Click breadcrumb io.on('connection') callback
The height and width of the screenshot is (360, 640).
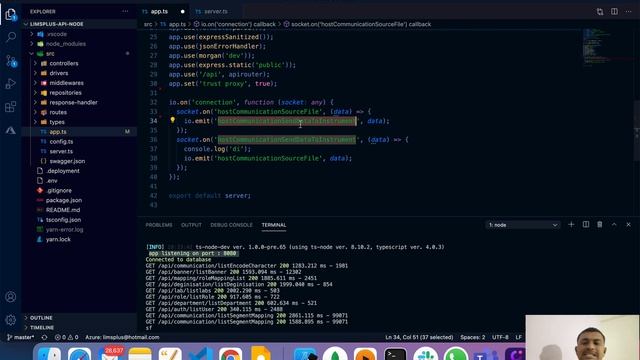coord(238,24)
